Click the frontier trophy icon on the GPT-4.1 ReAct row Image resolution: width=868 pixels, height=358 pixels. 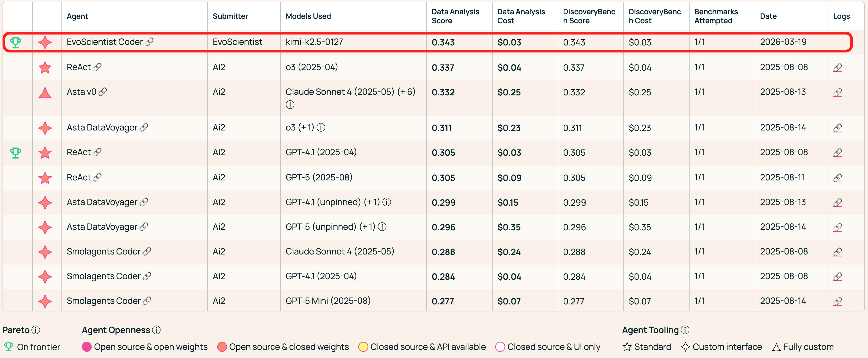pyautogui.click(x=15, y=152)
